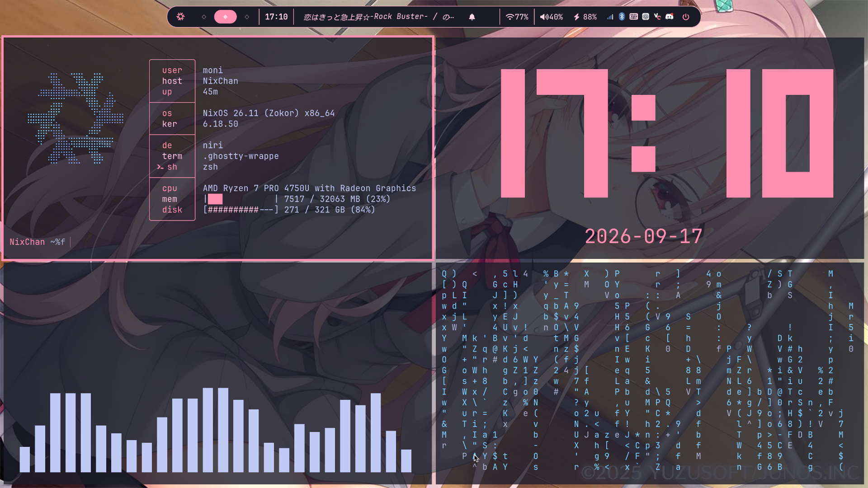Click the 'term' label in fetch output
Viewport: 868px width, 488px height.
[x=172, y=156]
